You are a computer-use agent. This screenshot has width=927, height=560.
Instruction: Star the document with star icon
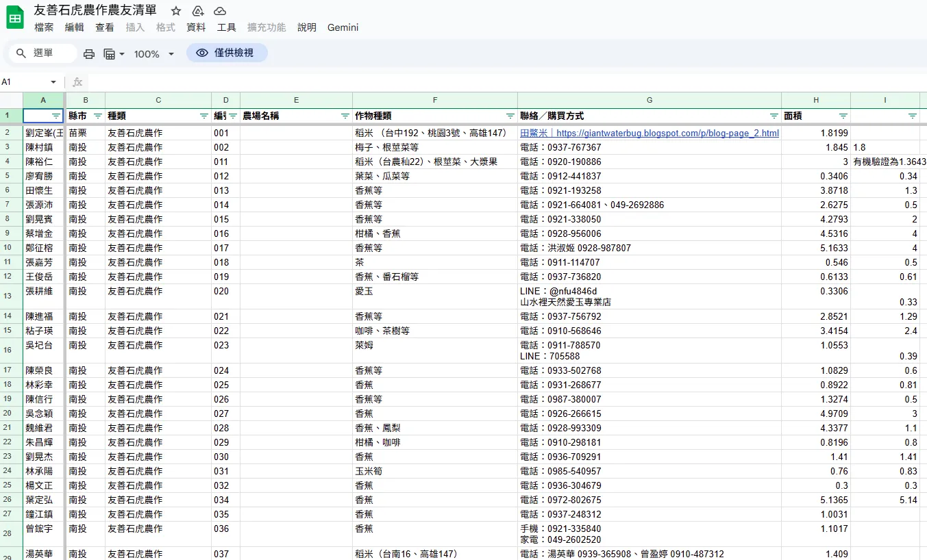click(176, 11)
